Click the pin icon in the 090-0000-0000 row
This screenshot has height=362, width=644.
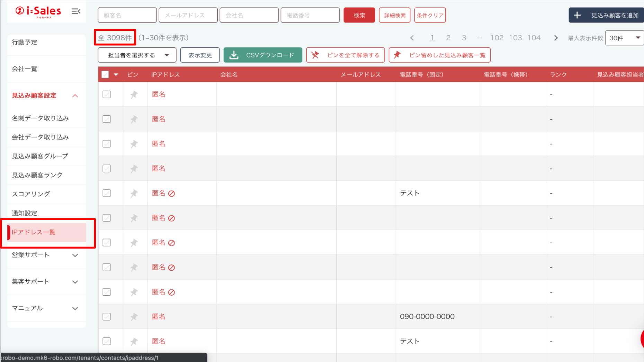tap(134, 317)
